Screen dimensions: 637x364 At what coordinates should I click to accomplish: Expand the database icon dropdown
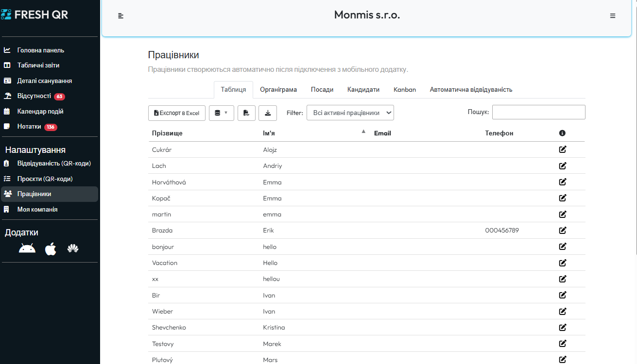pyautogui.click(x=221, y=113)
